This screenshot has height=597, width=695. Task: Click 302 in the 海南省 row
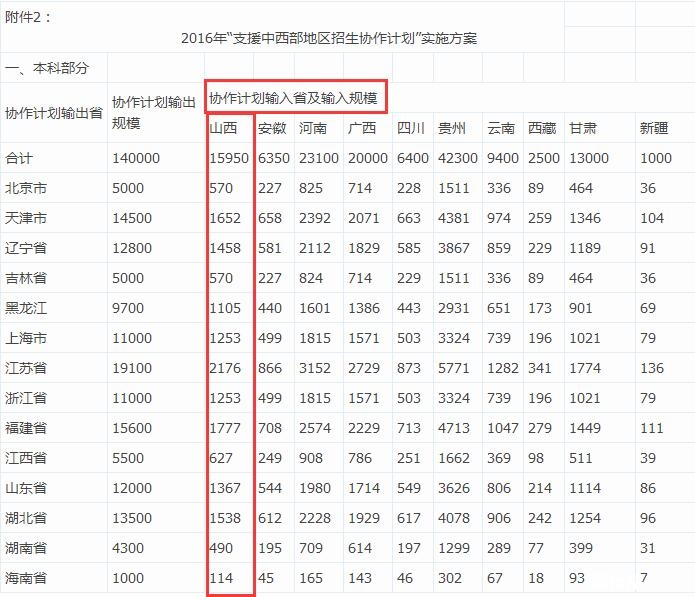click(x=450, y=578)
